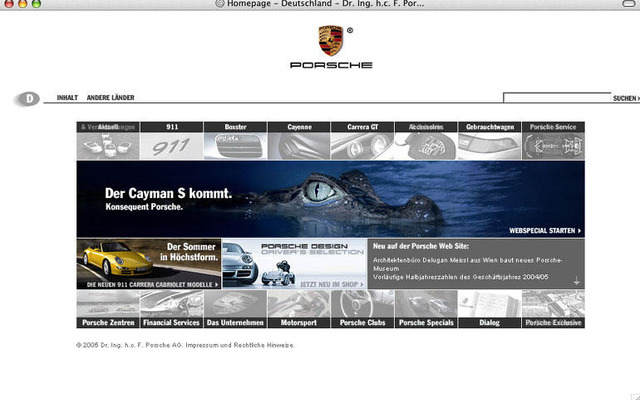Open Financial Services section

coord(171,322)
